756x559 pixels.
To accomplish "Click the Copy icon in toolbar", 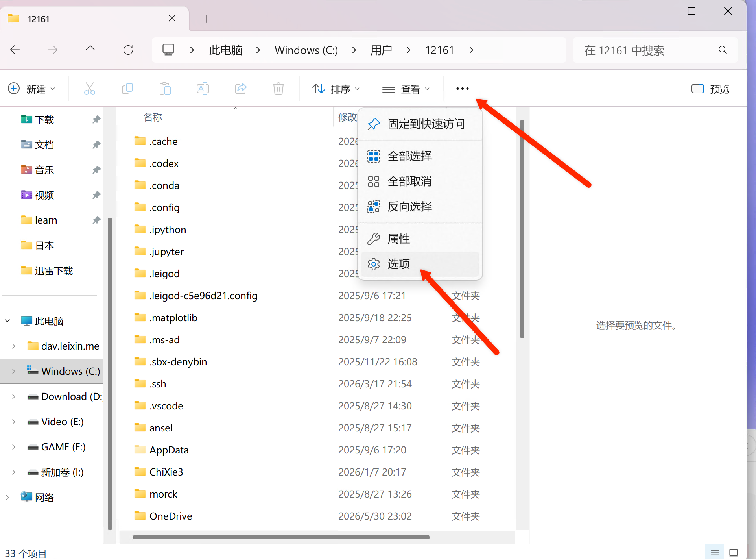I will [127, 89].
